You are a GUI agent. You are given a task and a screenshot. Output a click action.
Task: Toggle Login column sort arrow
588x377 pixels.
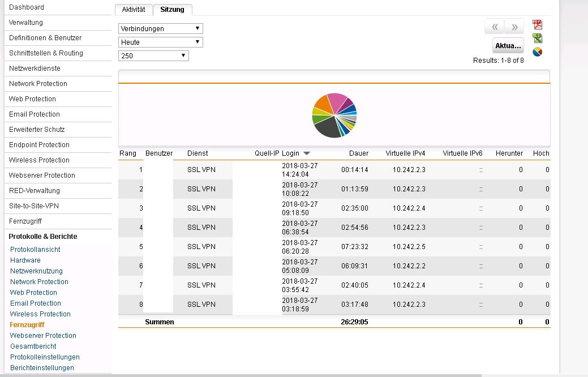[x=307, y=153]
